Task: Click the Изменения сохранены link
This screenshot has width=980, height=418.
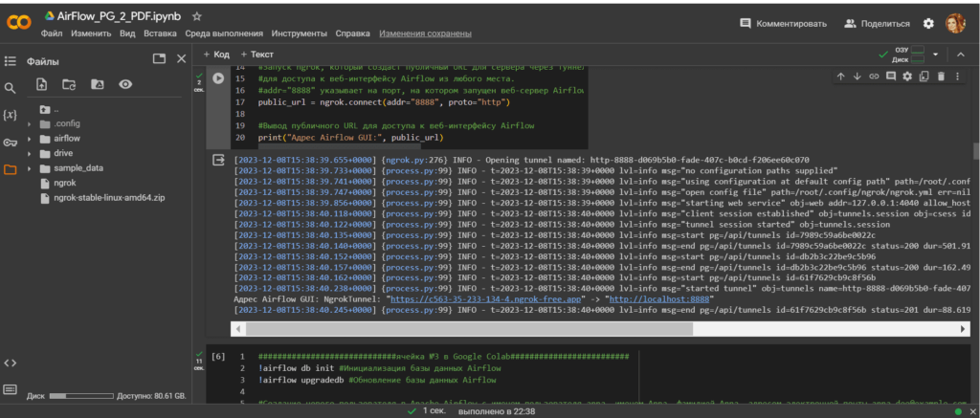Action: pyautogui.click(x=425, y=33)
